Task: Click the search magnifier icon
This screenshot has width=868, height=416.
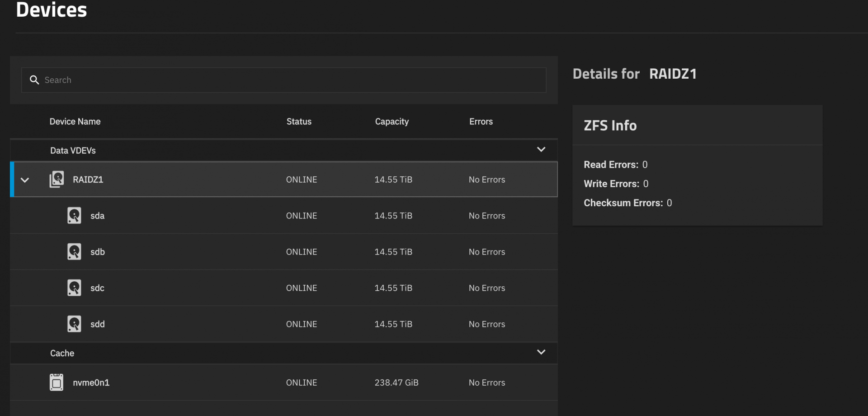Action: click(x=34, y=80)
